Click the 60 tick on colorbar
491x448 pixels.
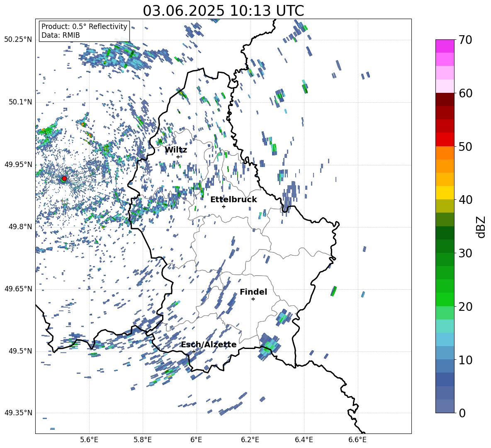[x=466, y=93]
